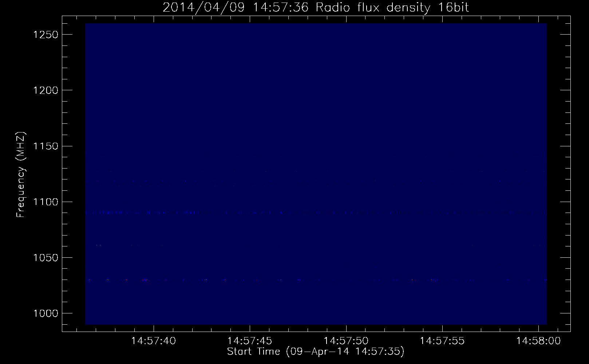Click the 1200 frequency tick label
The width and height of the screenshot is (589, 364).
[x=46, y=90]
